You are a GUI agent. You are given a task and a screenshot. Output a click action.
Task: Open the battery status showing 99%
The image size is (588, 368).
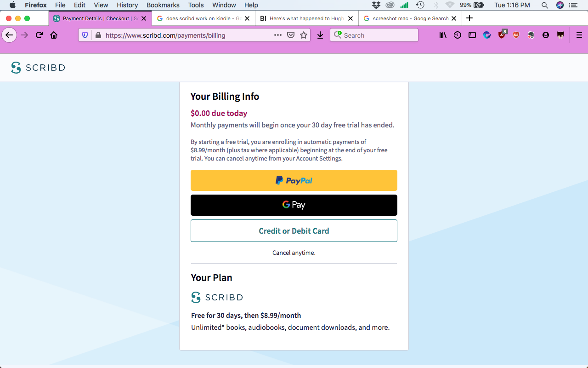(x=472, y=5)
